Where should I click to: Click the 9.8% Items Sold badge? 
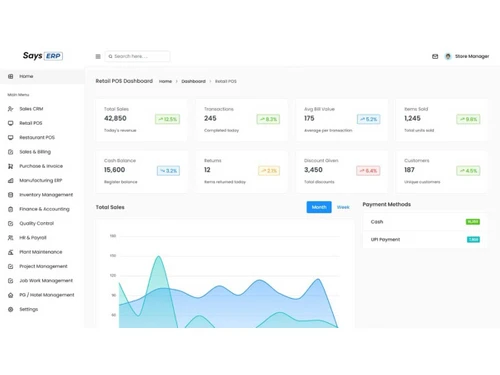(468, 119)
